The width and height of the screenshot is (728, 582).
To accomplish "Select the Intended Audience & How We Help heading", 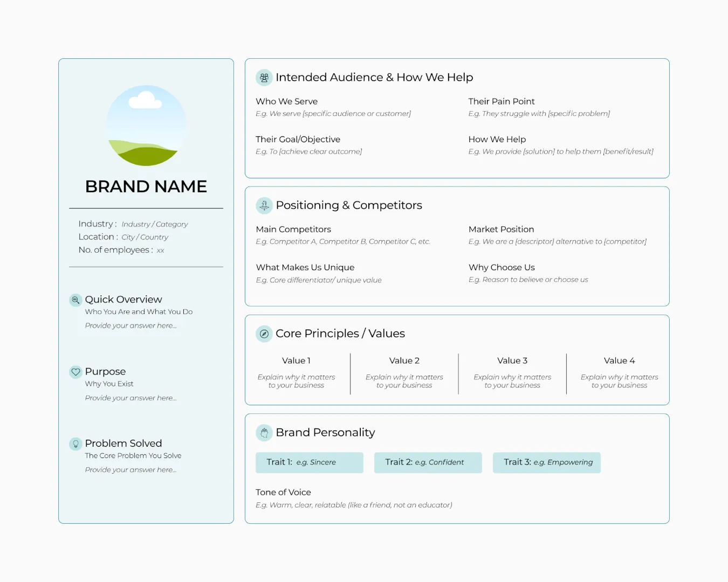I will [374, 78].
